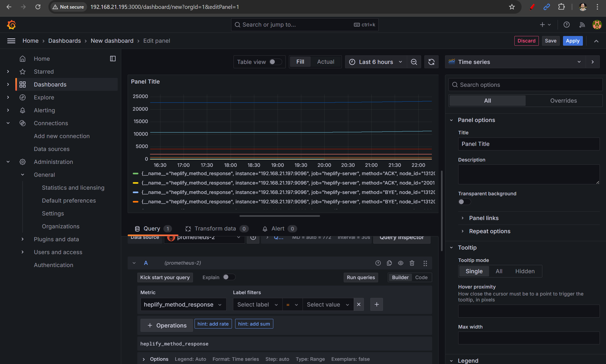
Task: Remove the label filter with the X icon
Action: tap(359, 304)
